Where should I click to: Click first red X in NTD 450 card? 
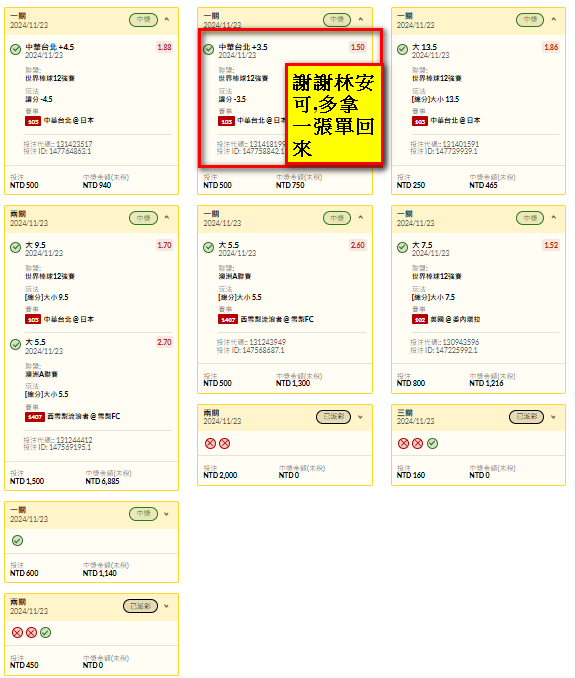click(x=17, y=633)
